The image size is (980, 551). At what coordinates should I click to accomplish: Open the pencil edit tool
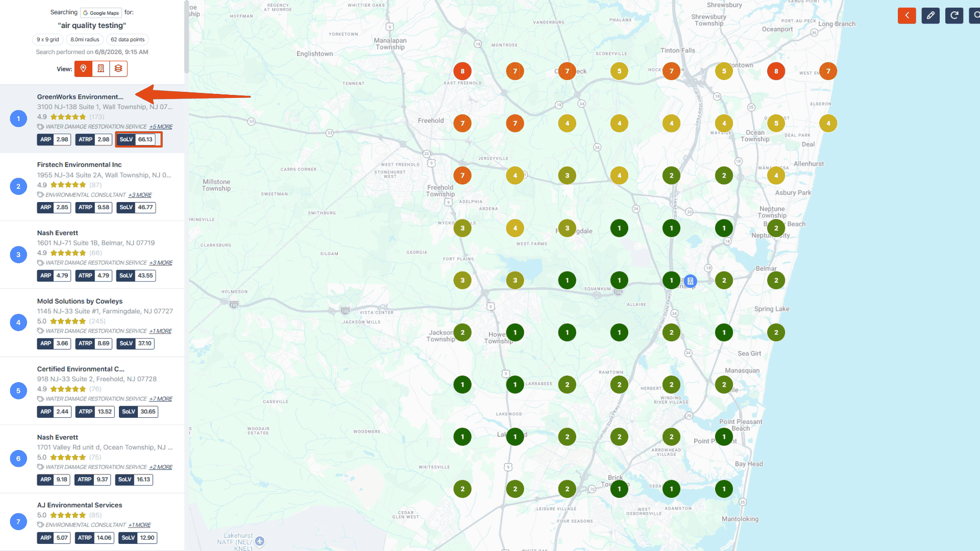pyautogui.click(x=930, y=15)
